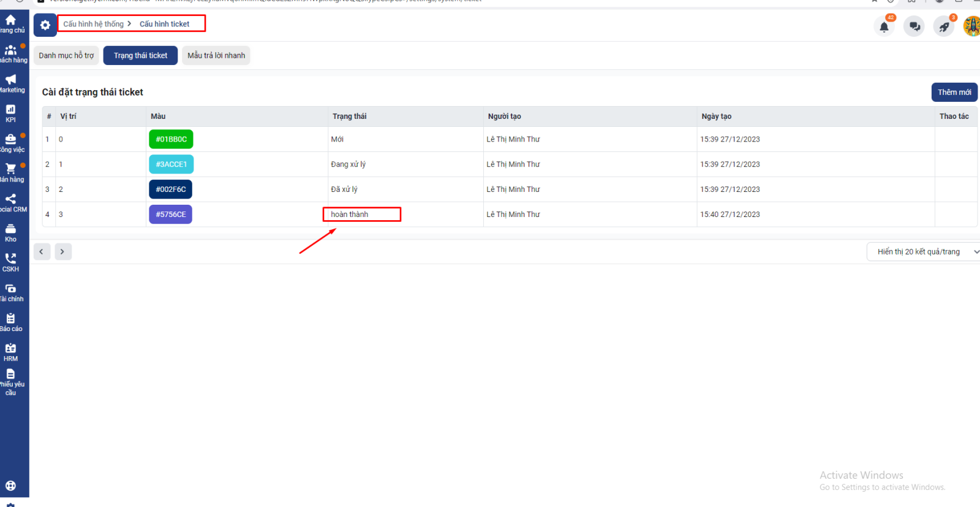This screenshot has height=507, width=980.
Task: Open the Báo cáo report sidebar icon
Action: point(10,319)
